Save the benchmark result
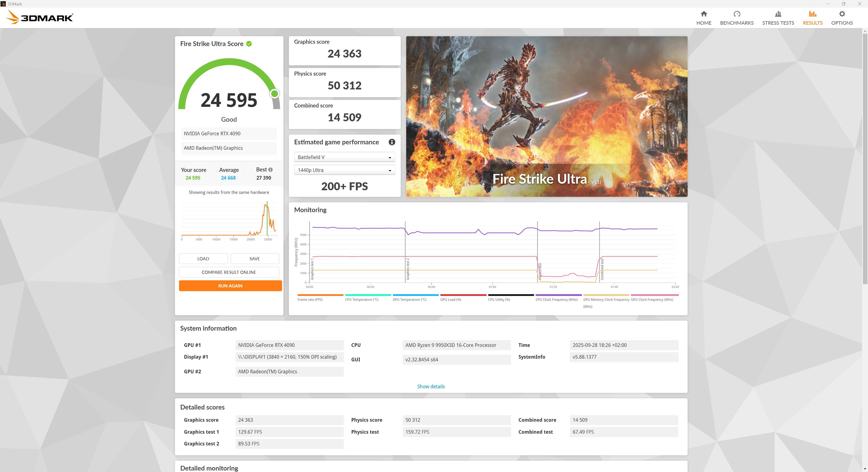The height and width of the screenshot is (472, 868). click(254, 259)
